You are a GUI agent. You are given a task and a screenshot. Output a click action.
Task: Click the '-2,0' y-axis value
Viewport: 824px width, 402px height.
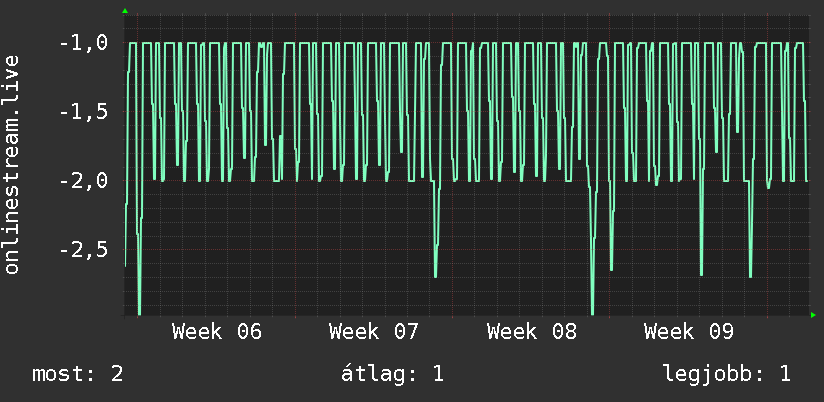click(84, 180)
